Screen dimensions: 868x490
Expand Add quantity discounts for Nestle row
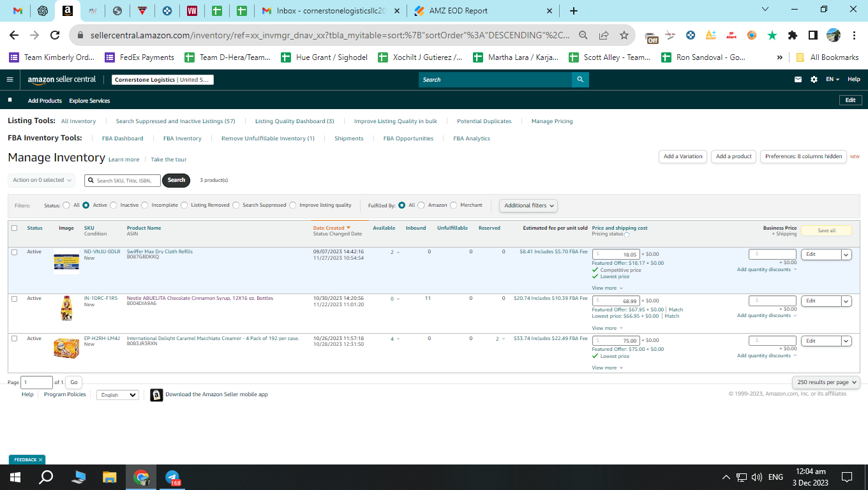(x=767, y=316)
